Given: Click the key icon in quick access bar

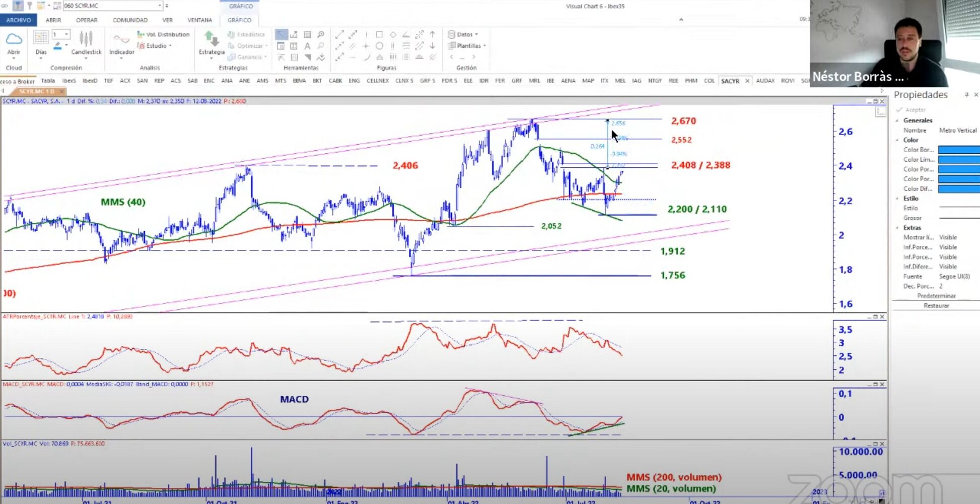Looking at the screenshot, I should (30, 6).
